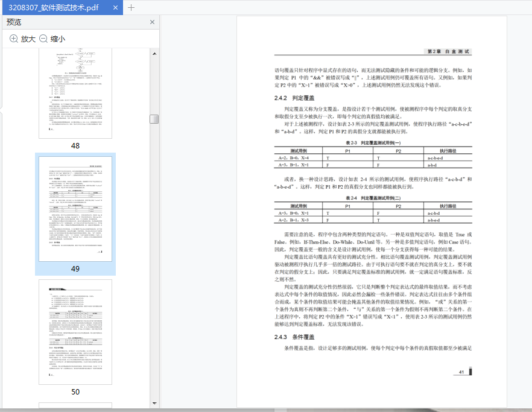Open a new tab with the plus icon
Screen dimensions: 532x412
point(131,7)
